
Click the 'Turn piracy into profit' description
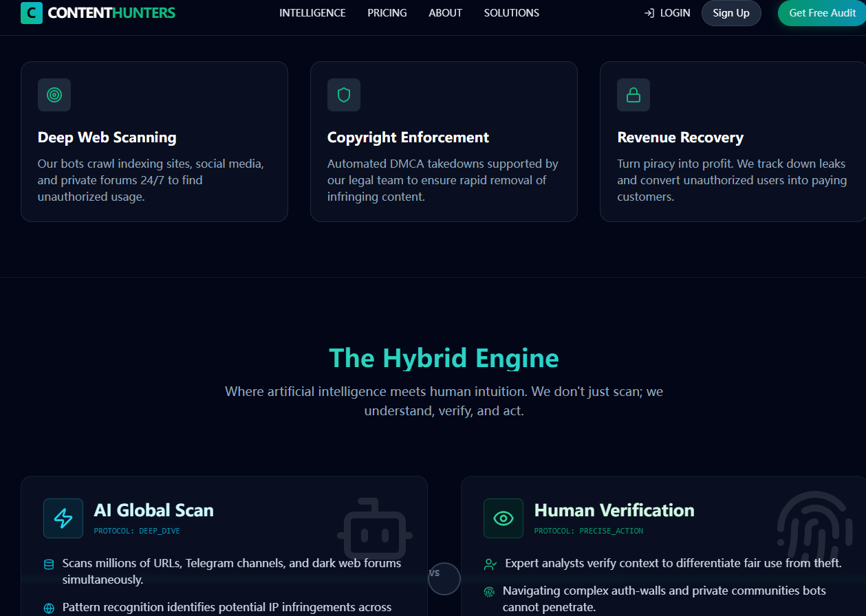[731, 180]
